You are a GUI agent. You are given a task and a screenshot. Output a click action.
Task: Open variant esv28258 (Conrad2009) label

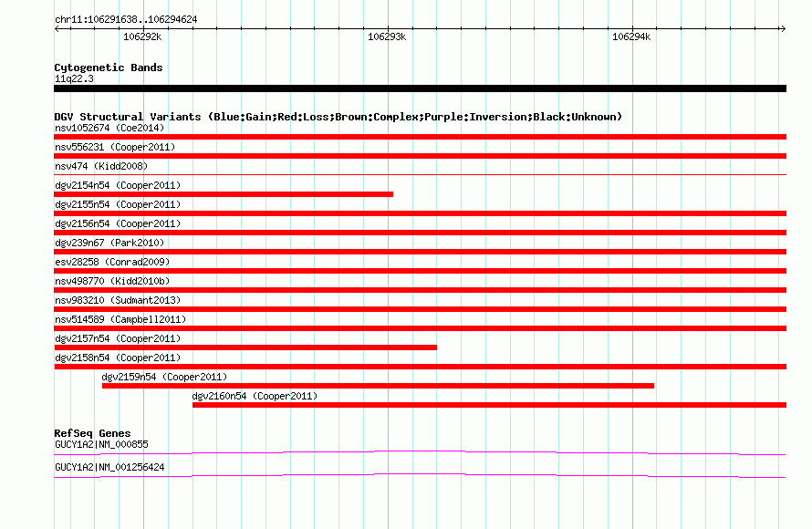pos(112,262)
